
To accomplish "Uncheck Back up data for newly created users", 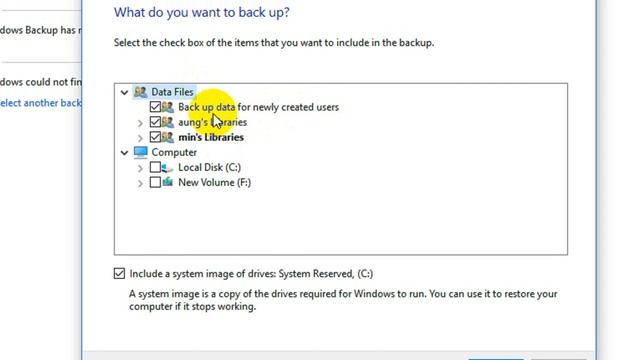I will 155,107.
